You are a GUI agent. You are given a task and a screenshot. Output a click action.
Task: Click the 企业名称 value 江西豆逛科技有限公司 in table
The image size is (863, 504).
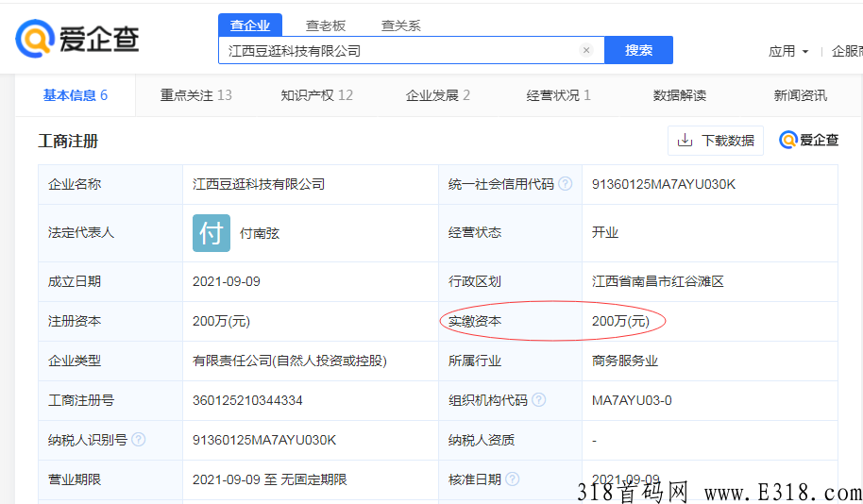[x=259, y=184]
